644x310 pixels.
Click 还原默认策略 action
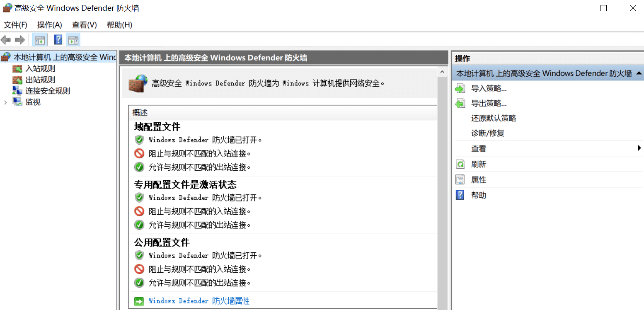pyautogui.click(x=494, y=118)
